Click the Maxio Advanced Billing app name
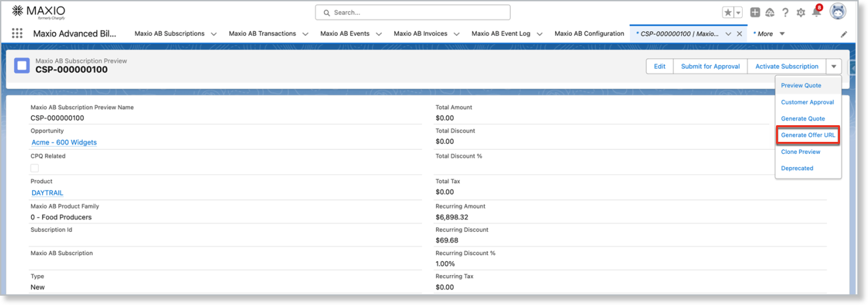This screenshot has height=305, width=868. 74,33
